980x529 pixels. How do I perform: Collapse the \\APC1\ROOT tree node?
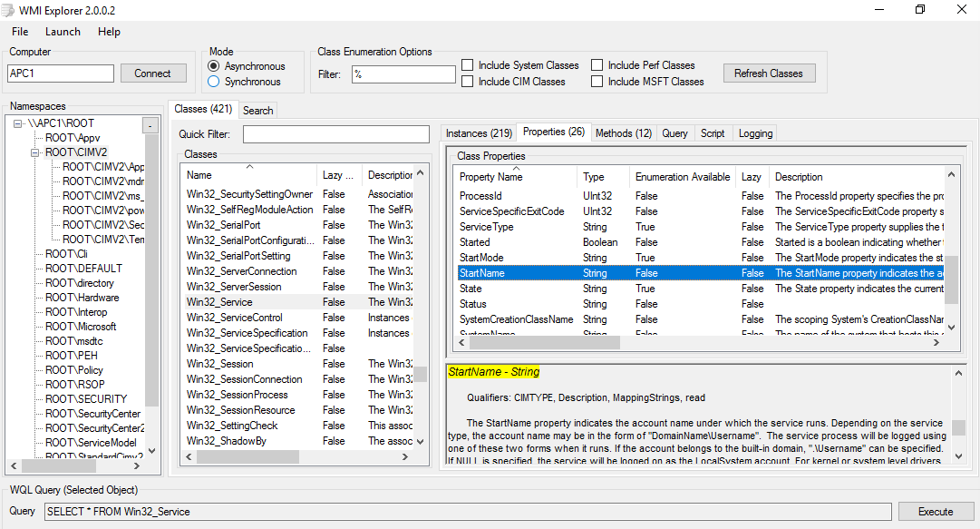click(x=17, y=123)
